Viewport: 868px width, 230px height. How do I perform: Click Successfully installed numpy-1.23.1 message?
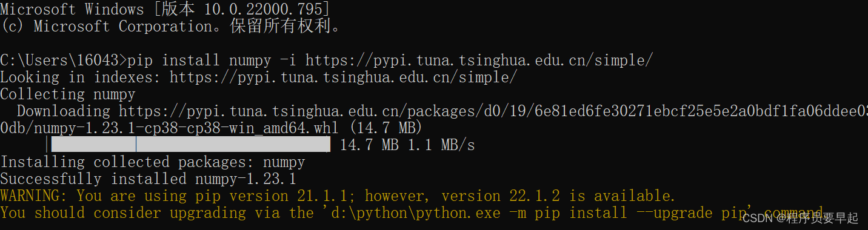148,179
